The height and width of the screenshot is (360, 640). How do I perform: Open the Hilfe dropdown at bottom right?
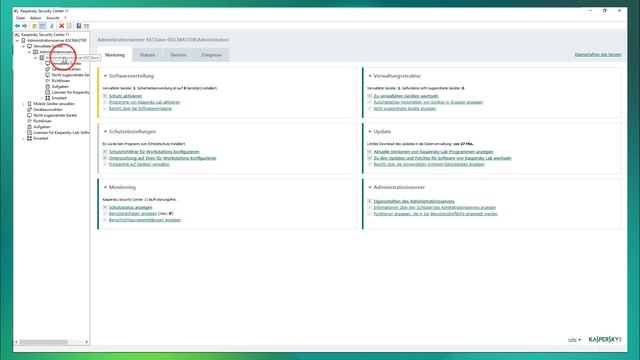point(574,340)
